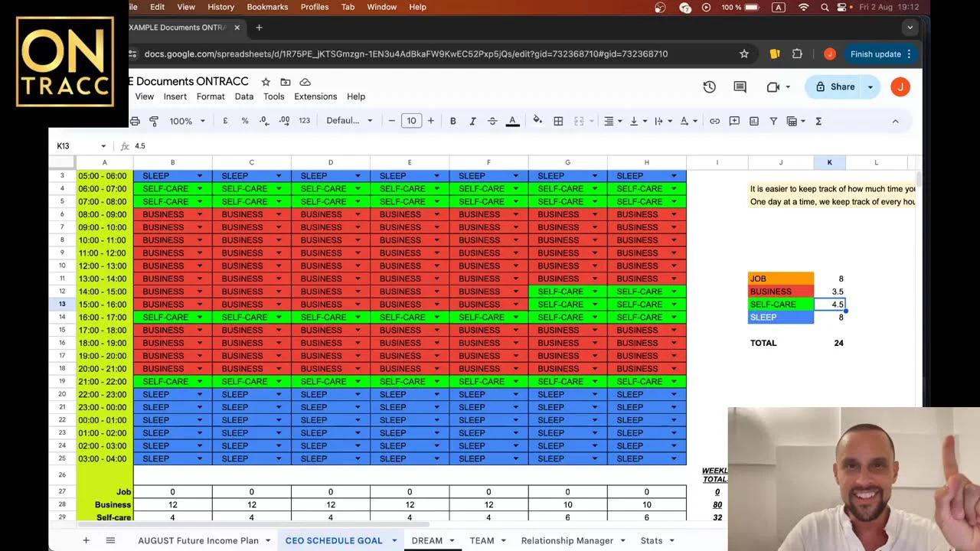
Task: Toggle strikethrough formatting
Action: 493,120
